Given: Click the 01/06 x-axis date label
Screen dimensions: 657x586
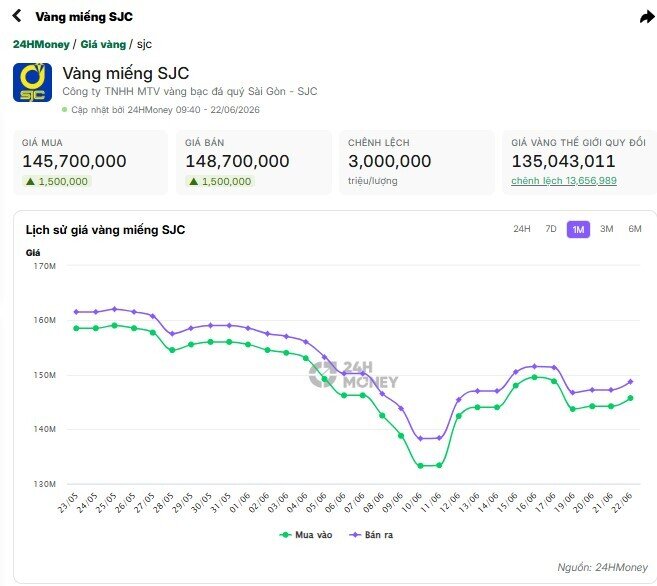Looking at the screenshot, I should (240, 502).
